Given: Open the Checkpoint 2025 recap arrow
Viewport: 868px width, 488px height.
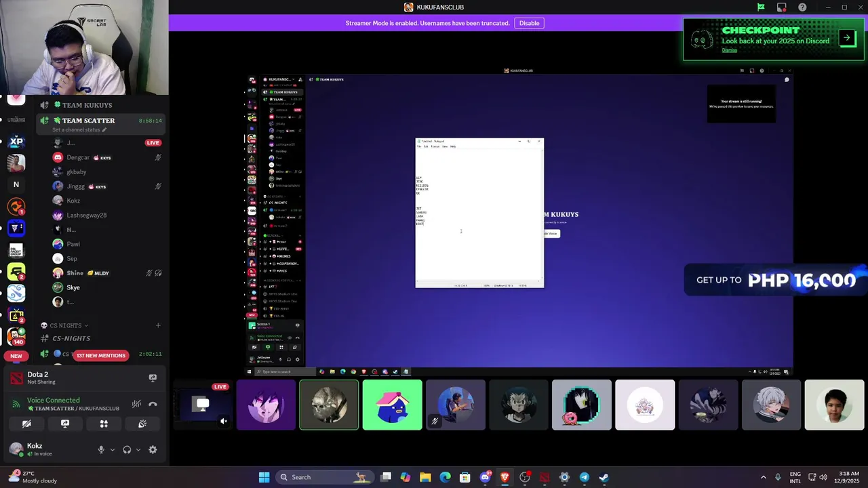Looking at the screenshot, I should click(x=847, y=38).
